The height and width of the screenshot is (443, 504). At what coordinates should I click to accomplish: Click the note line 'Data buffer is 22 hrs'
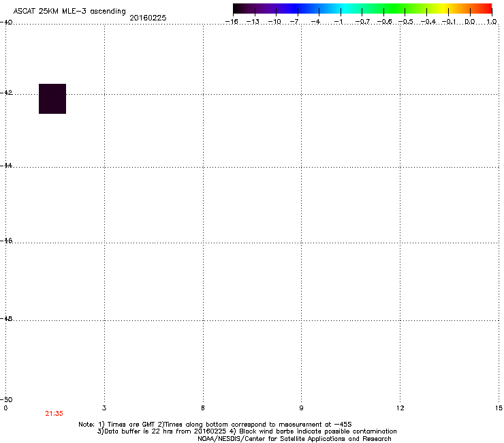pos(247,431)
